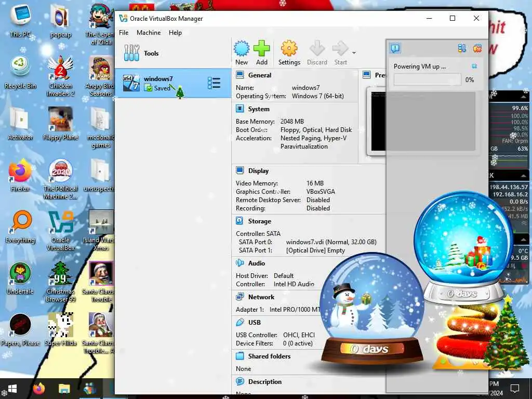Open Oracle VirtualBox desktop shortcut
Viewport: 532px width, 399px height.
click(61, 231)
